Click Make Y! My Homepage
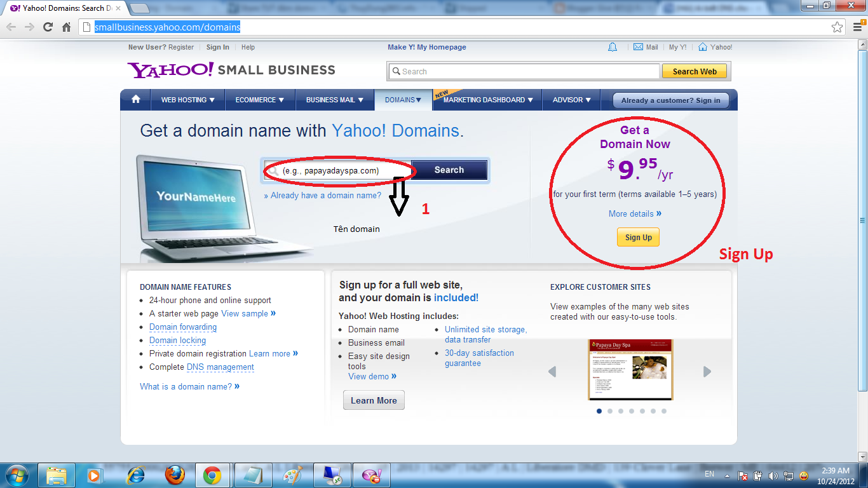868x488 pixels. click(x=427, y=47)
